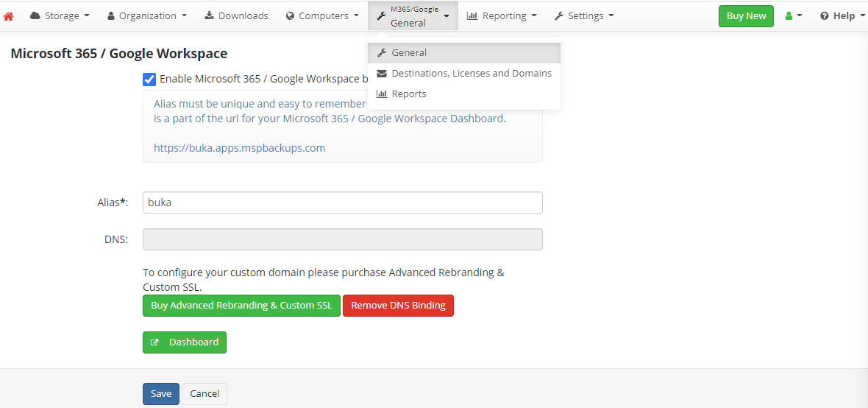Collapse the M365/Google General dropdown caret
Viewport: 868px width, 408px height.
click(x=447, y=16)
